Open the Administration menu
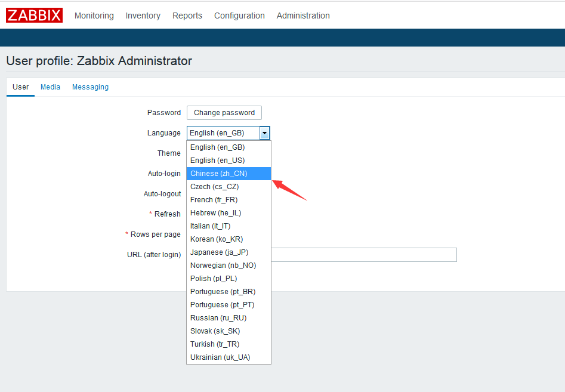565x392 pixels. pos(303,16)
